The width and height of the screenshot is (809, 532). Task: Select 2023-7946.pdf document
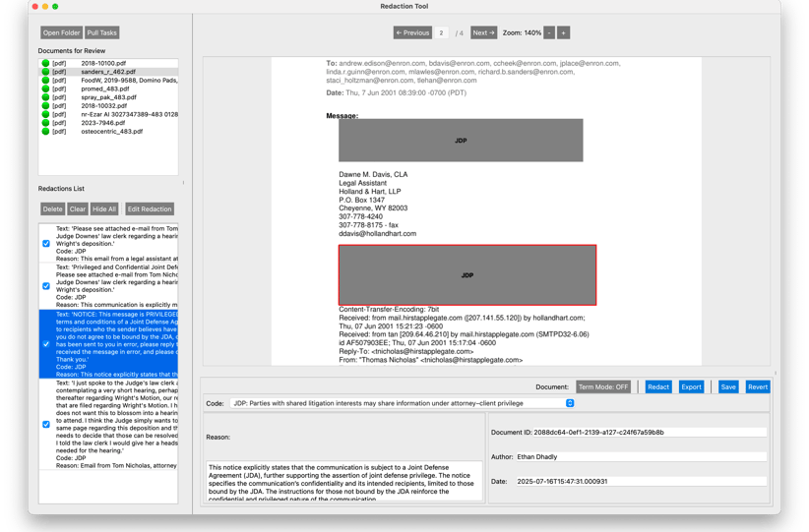(x=108, y=123)
